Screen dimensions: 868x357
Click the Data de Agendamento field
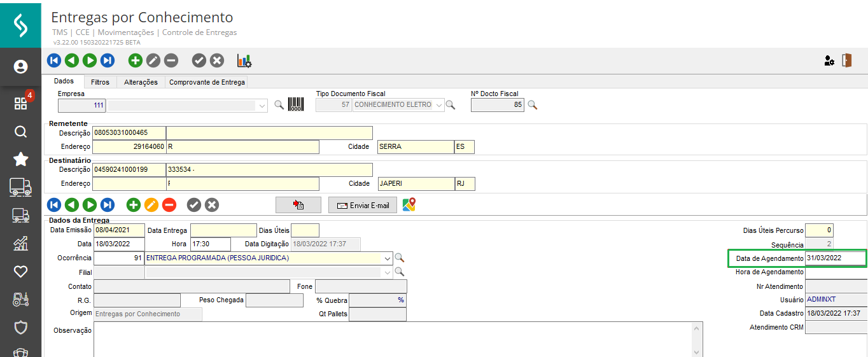point(835,258)
